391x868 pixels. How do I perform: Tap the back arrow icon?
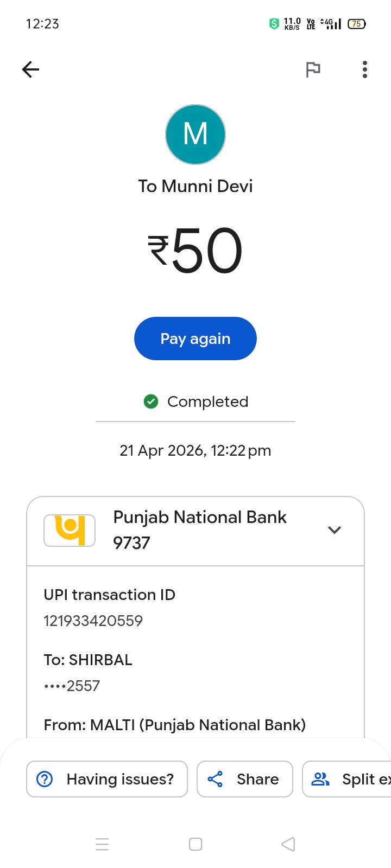pos(31,69)
